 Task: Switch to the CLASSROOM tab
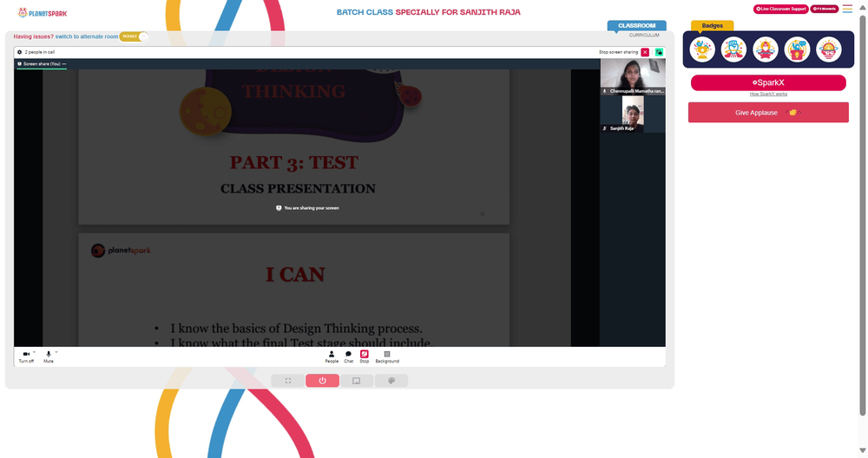tap(636, 25)
